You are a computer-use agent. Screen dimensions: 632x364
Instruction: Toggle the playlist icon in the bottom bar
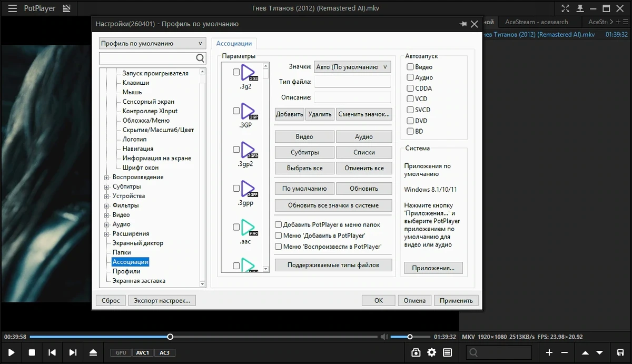(447, 352)
